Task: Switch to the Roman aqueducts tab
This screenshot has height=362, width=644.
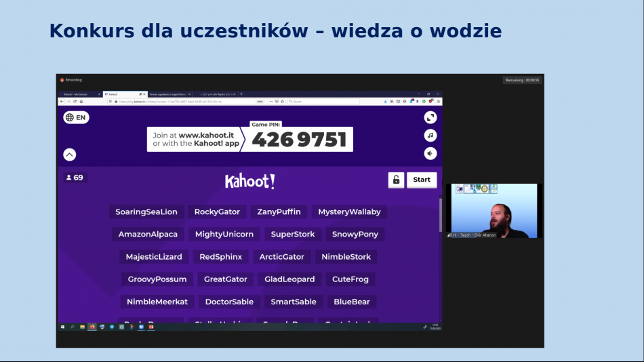Action: (x=169, y=94)
